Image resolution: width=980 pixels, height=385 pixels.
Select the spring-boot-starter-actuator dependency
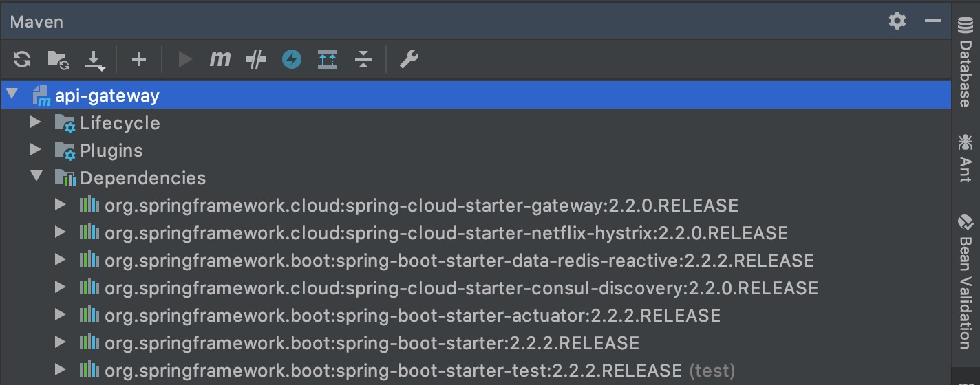(x=412, y=316)
